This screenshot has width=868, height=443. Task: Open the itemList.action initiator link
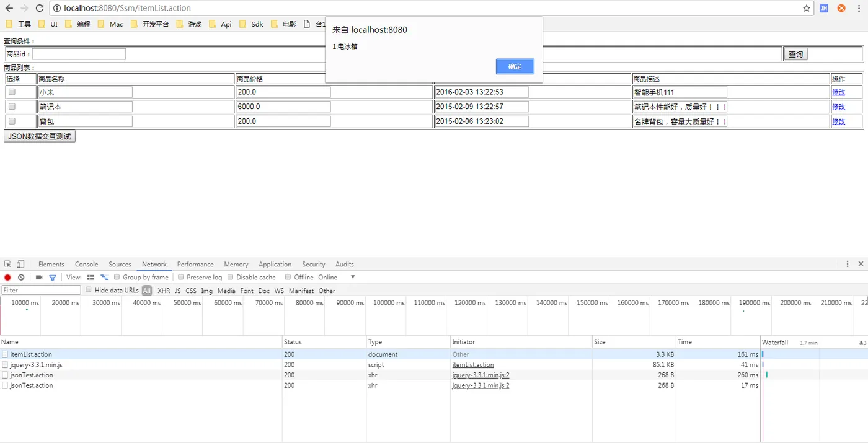pos(473,365)
